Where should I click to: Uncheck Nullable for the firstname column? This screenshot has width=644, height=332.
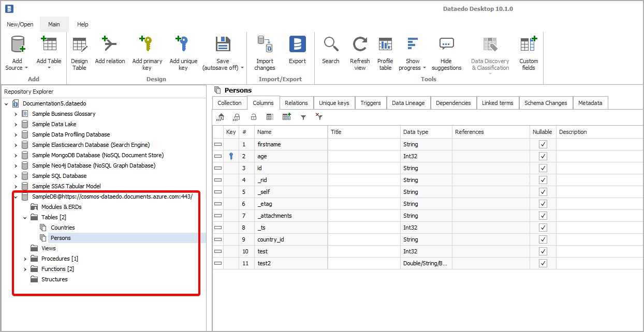coord(543,144)
